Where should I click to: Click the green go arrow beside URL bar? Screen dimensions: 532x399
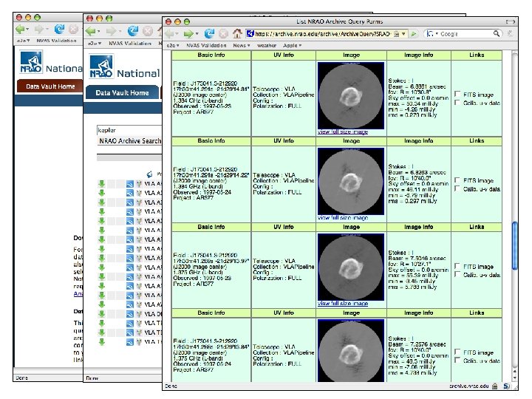(413, 34)
